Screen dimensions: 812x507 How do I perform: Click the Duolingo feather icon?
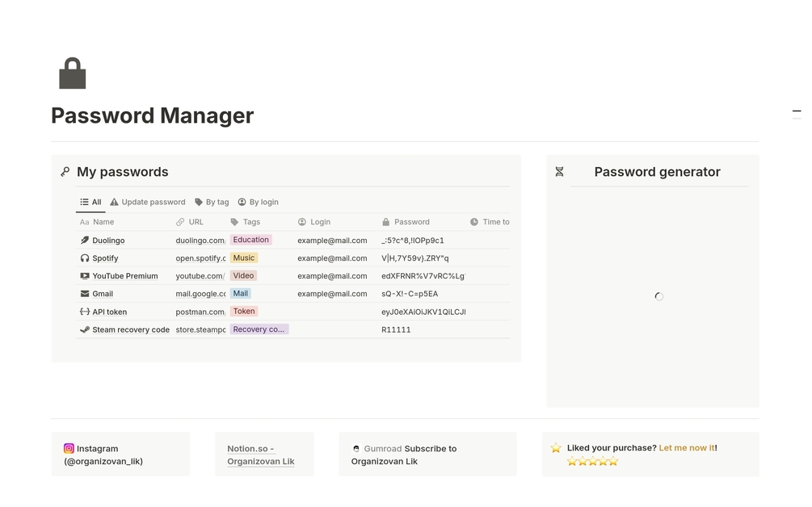(x=84, y=240)
